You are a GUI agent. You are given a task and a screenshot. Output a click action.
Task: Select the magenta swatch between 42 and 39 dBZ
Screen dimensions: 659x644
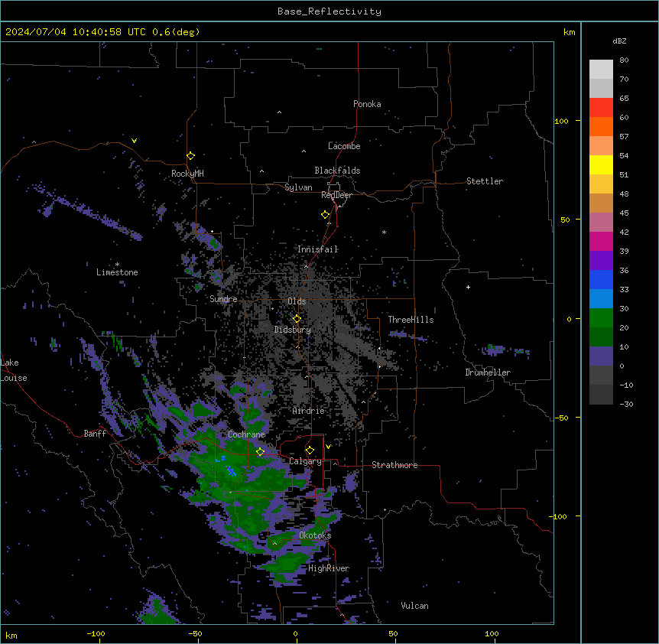click(601, 241)
